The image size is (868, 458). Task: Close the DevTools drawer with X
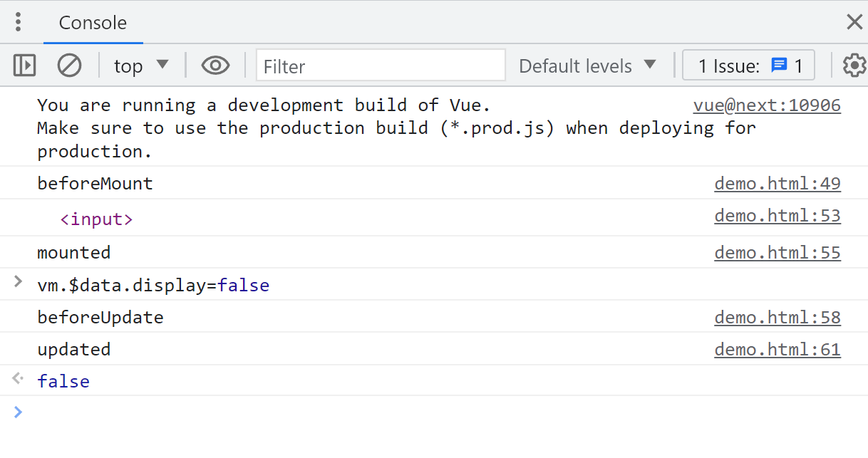point(854,22)
